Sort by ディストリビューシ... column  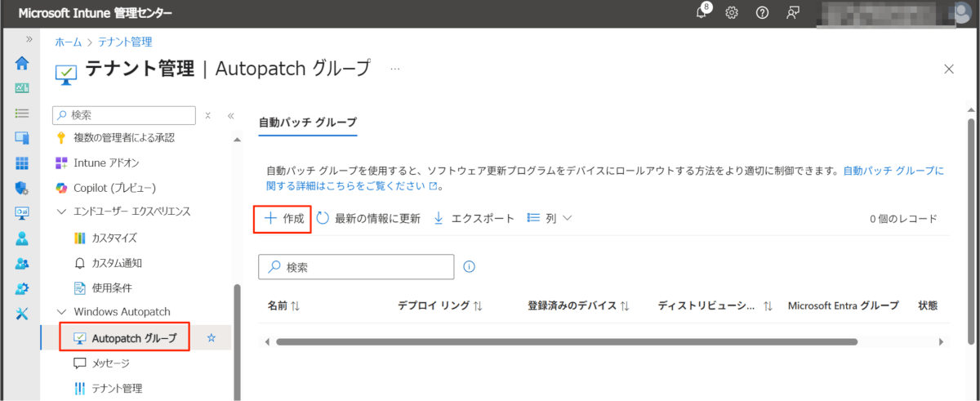(715, 305)
